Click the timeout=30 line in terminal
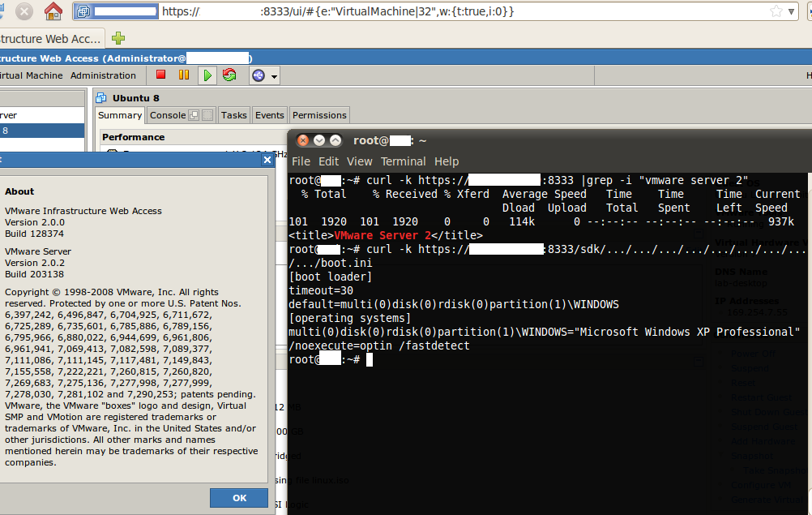The height and width of the screenshot is (515, 812). (x=321, y=290)
